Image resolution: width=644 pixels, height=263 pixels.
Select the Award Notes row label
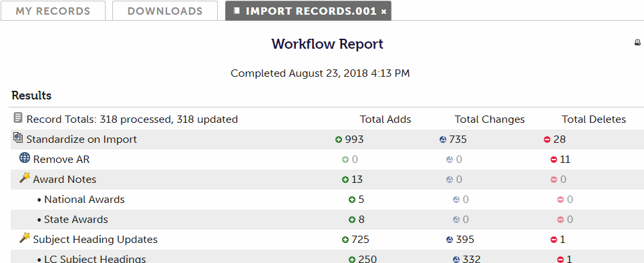point(65,180)
